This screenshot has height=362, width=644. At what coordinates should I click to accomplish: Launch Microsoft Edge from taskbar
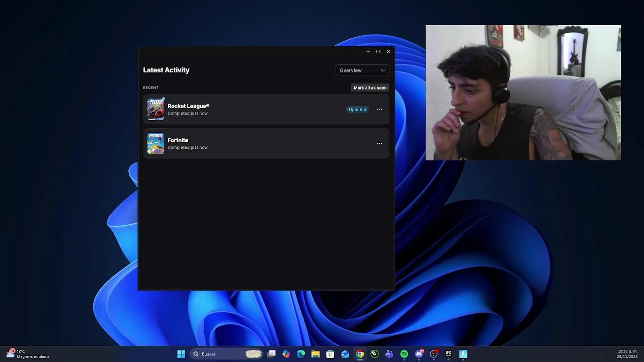pyautogui.click(x=301, y=354)
